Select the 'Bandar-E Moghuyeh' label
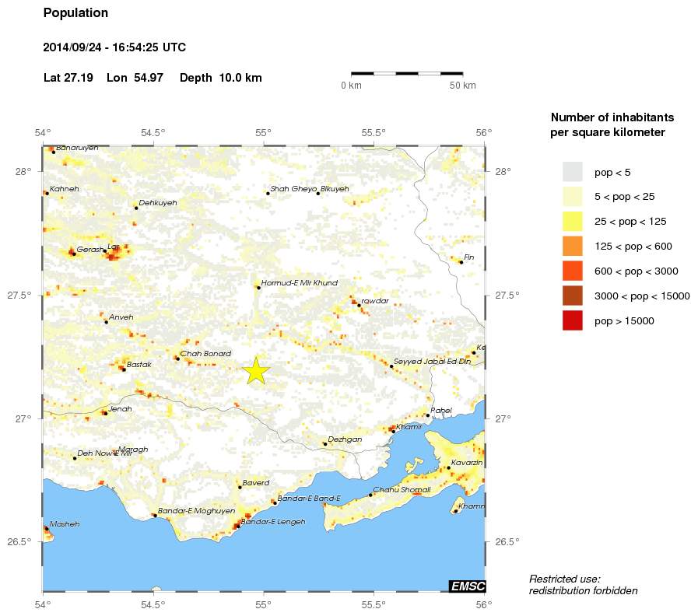The image size is (698, 616). tap(196, 511)
